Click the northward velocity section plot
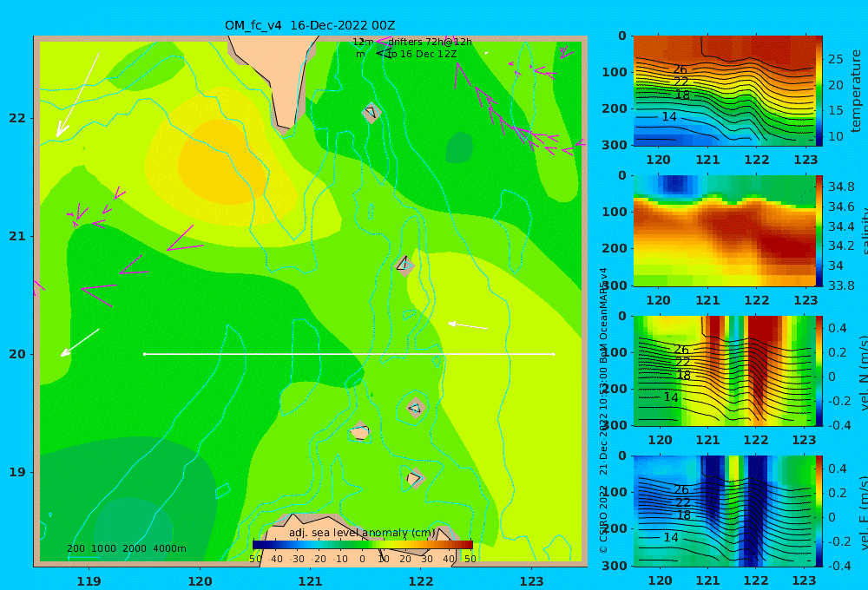Screen dimensions: 868x590 (724, 370)
